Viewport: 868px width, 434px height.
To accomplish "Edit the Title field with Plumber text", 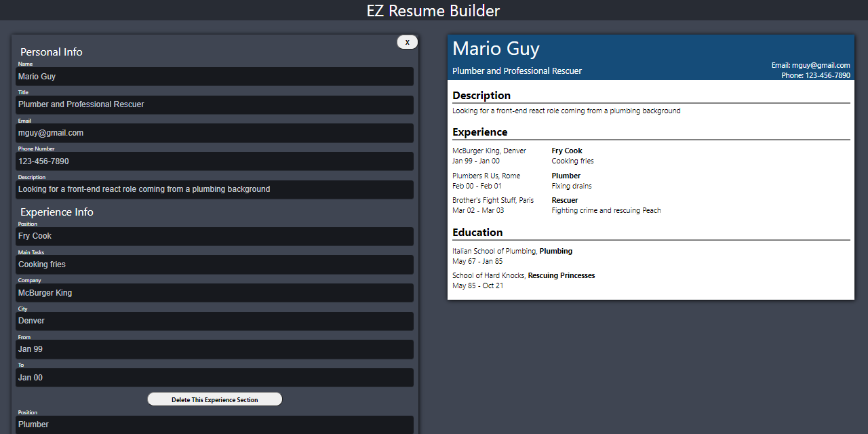I will coord(214,104).
